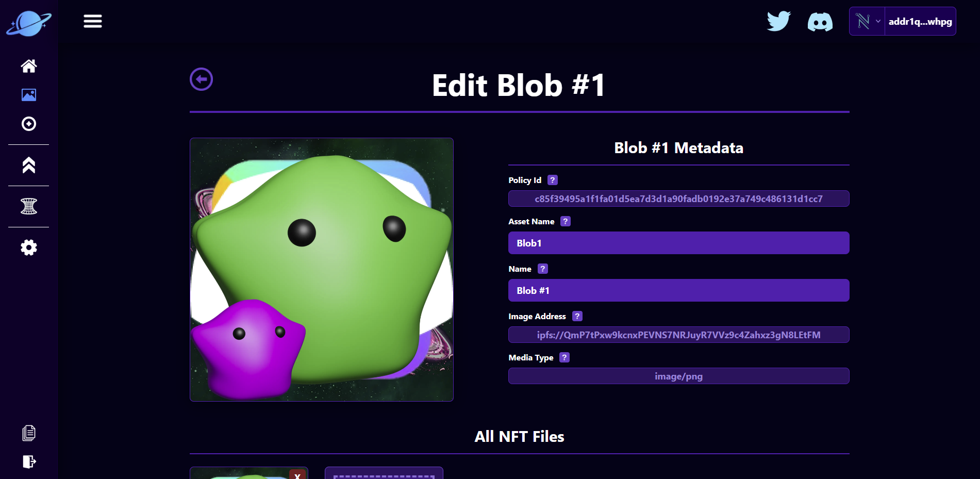This screenshot has width=980, height=479.
Task: Click the double chevron up sidebar icon
Action: pyautogui.click(x=29, y=165)
